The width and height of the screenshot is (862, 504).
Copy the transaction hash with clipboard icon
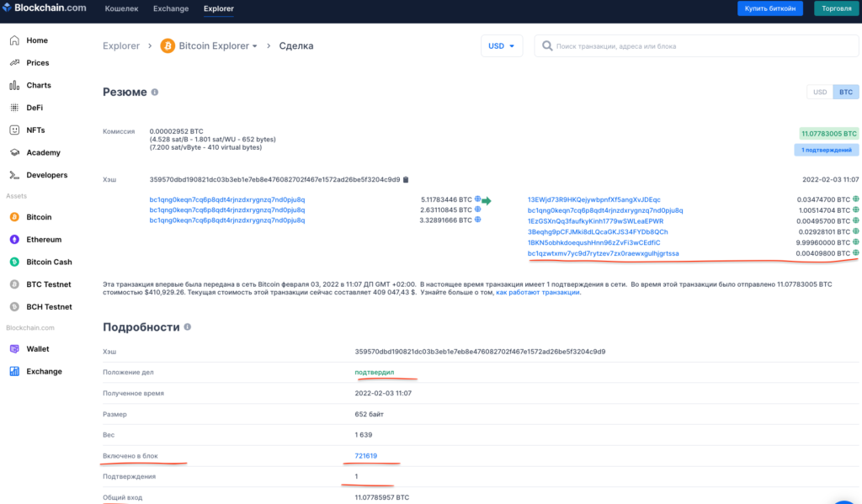(x=407, y=180)
